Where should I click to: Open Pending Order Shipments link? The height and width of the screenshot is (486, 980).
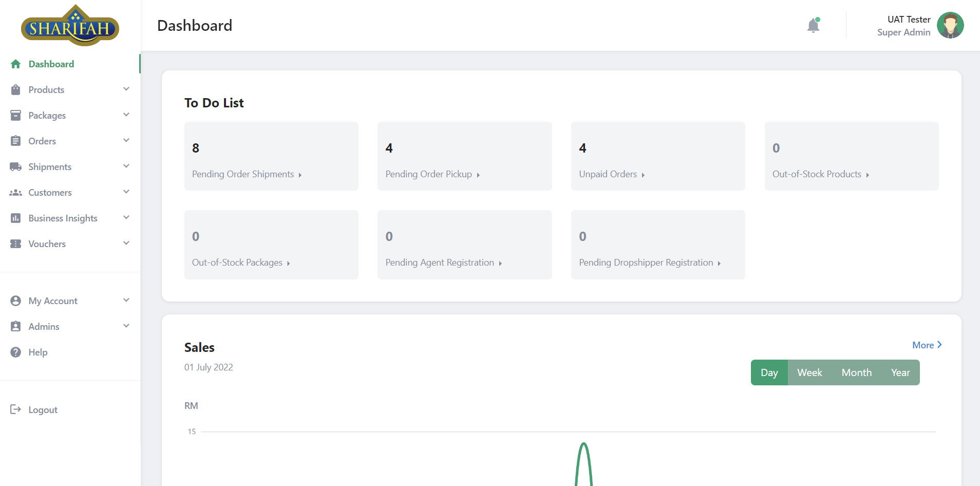(247, 174)
